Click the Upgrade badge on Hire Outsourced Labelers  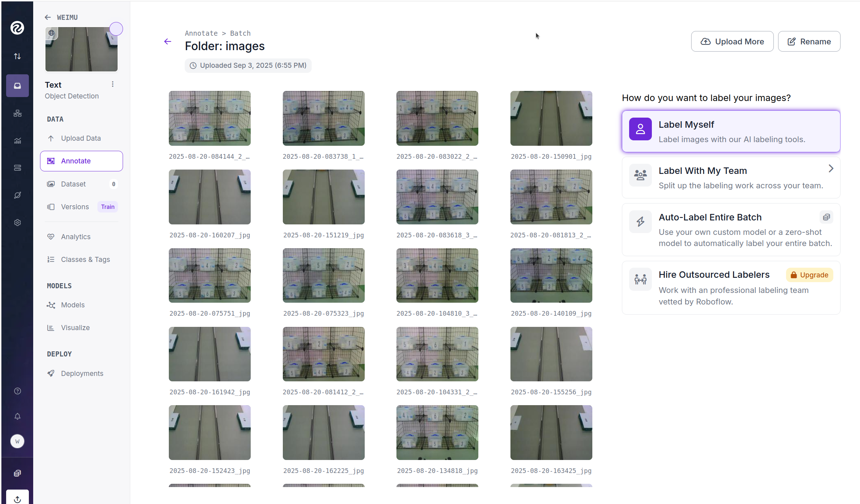(x=809, y=275)
